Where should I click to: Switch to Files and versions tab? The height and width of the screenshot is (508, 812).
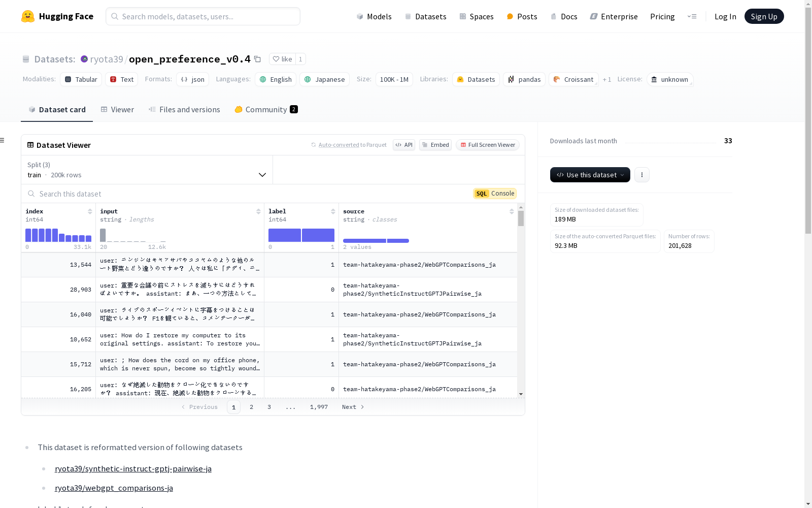(184, 110)
